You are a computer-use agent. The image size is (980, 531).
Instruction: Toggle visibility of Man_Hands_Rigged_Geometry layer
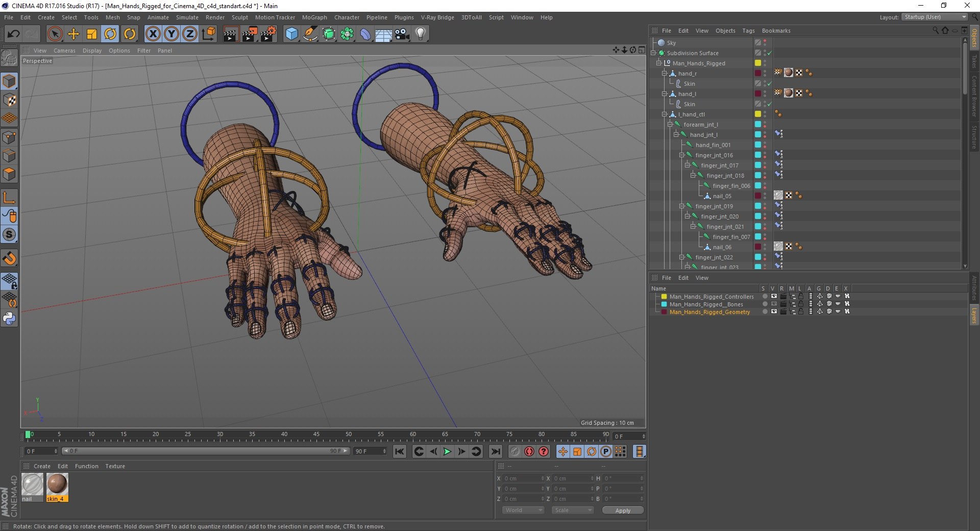(x=774, y=311)
